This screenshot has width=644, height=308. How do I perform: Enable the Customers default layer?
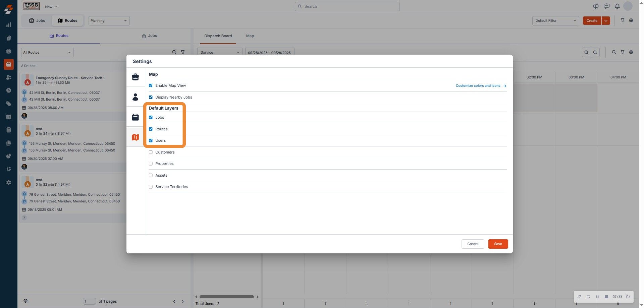click(x=151, y=152)
